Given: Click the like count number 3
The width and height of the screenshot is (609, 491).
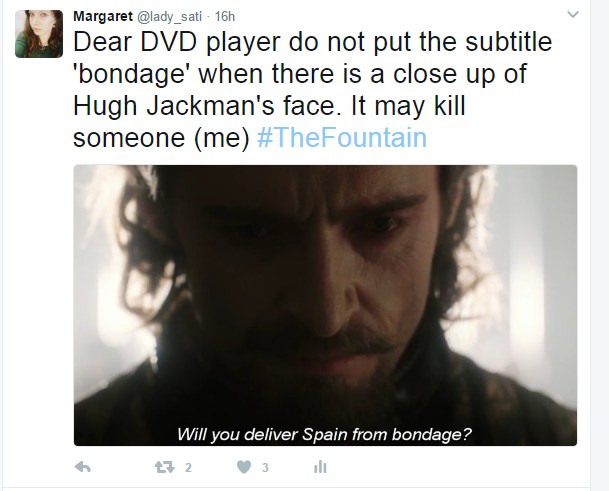Looking at the screenshot, I should 265,467.
